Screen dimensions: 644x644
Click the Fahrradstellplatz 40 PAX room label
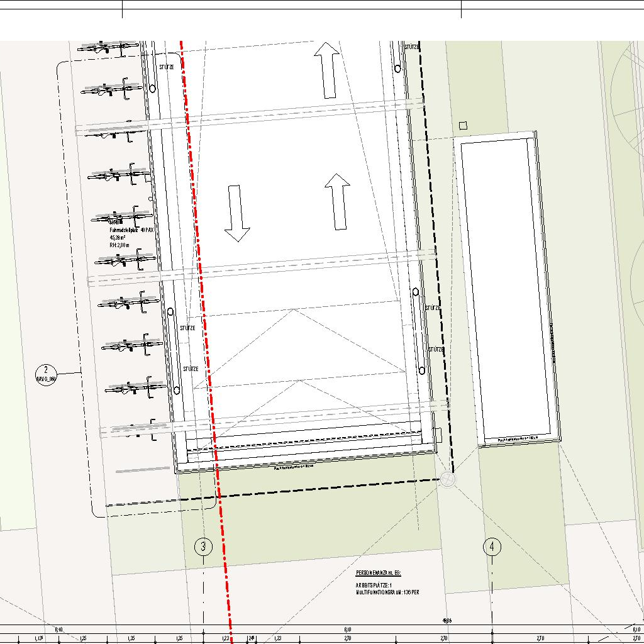(131, 231)
